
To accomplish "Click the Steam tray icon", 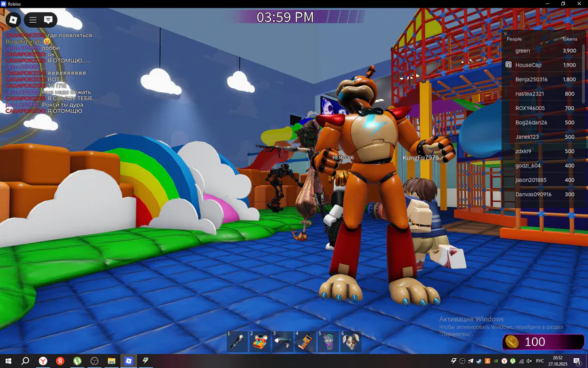I will pyautogui.click(x=479, y=361).
